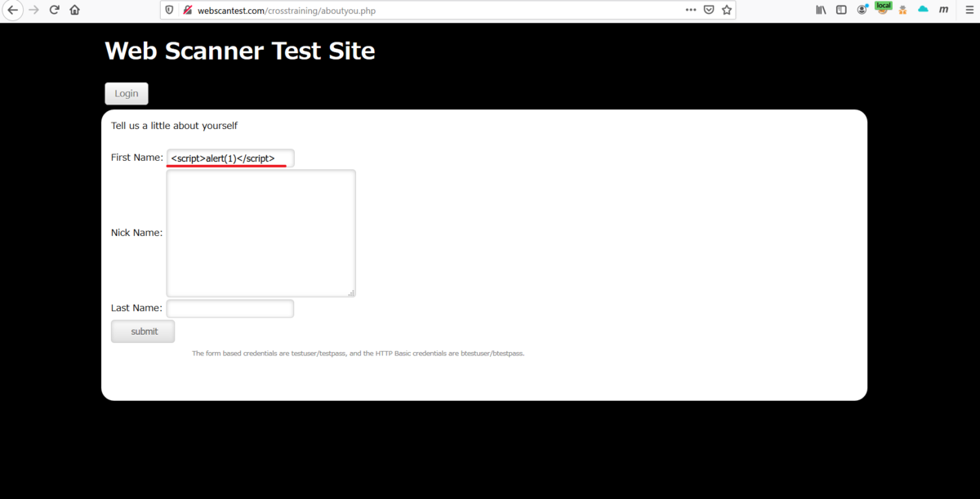Toggle the sidebar view icon
The width and height of the screenshot is (980, 499).
841,10
